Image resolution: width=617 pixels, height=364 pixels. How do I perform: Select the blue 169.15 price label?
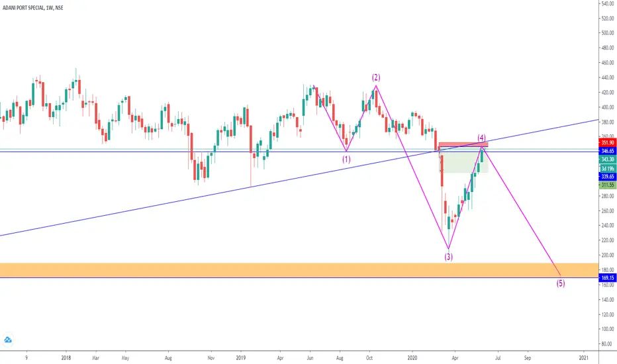[608, 278]
